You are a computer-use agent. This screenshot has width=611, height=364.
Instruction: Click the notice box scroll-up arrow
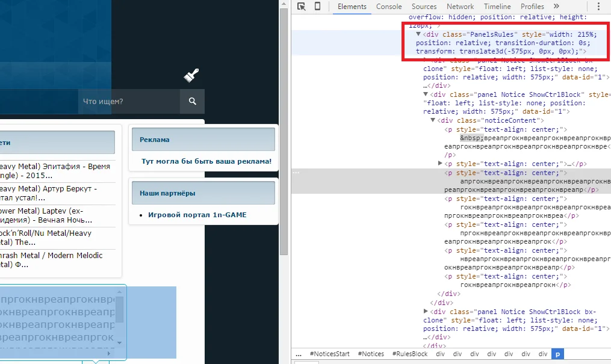(120, 292)
